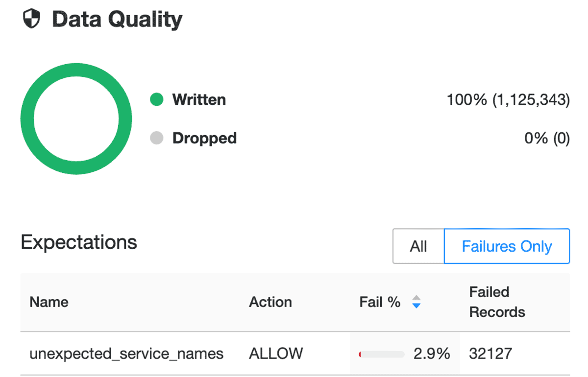588x377 pixels.
Task: Click the Name column header
Action: [49, 302]
